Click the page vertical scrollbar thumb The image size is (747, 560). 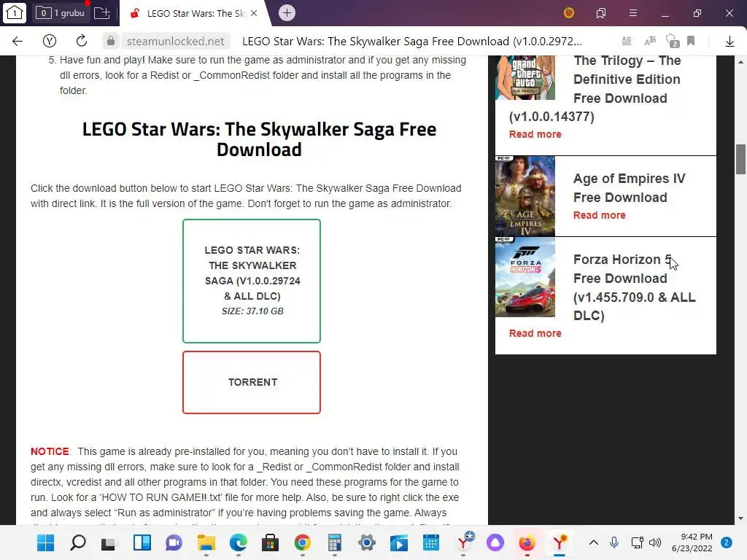point(741,160)
